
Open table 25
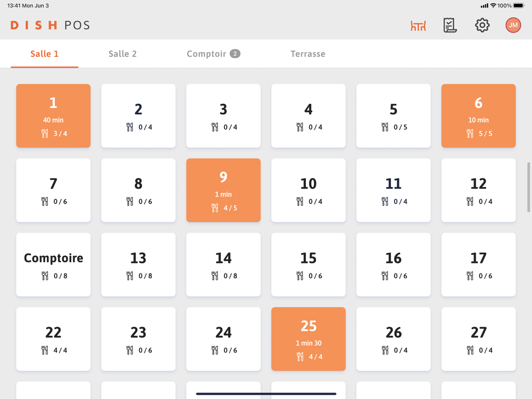(309, 339)
